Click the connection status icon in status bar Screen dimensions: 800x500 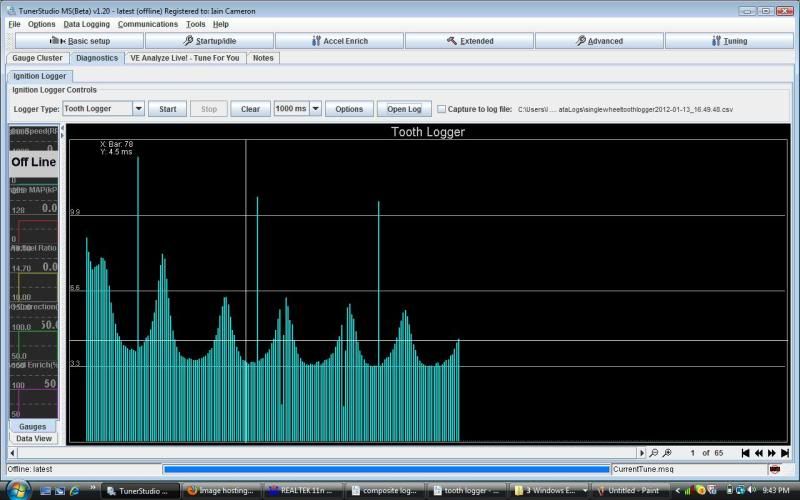click(774, 469)
